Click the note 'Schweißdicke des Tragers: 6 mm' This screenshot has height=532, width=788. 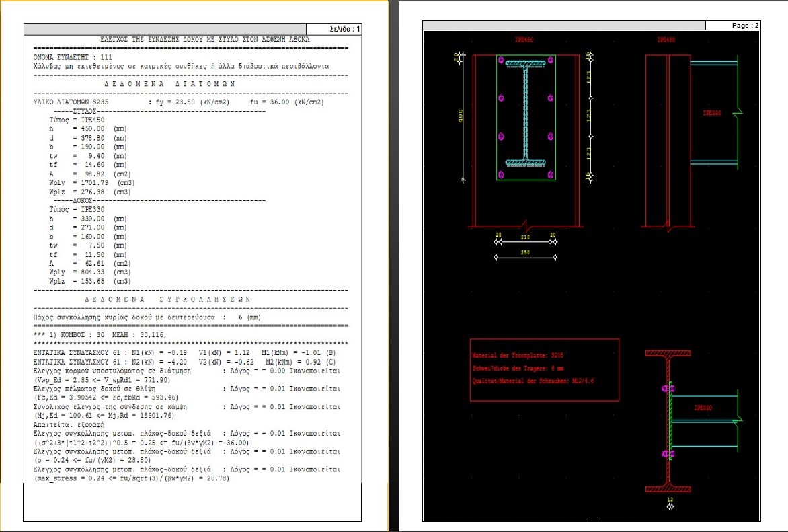pyautogui.click(x=518, y=368)
